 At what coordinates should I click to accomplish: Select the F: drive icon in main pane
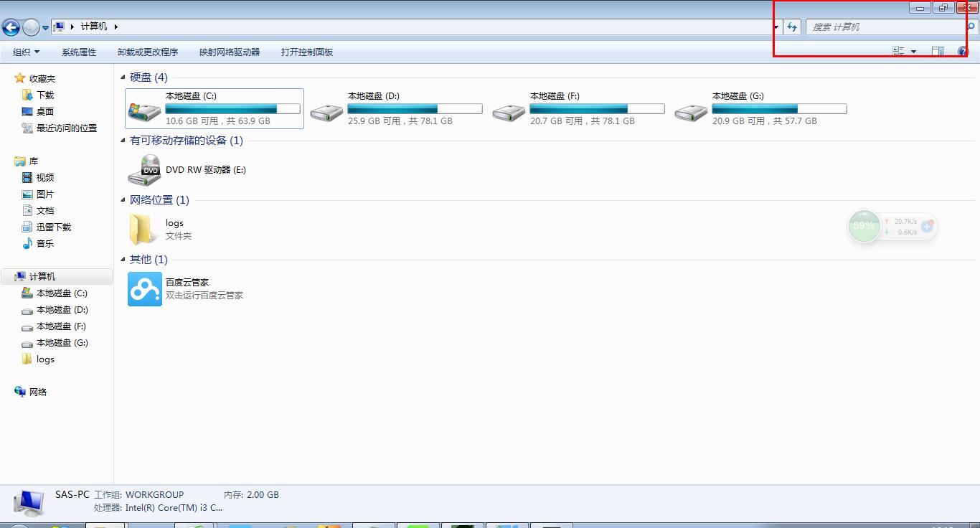click(509, 112)
